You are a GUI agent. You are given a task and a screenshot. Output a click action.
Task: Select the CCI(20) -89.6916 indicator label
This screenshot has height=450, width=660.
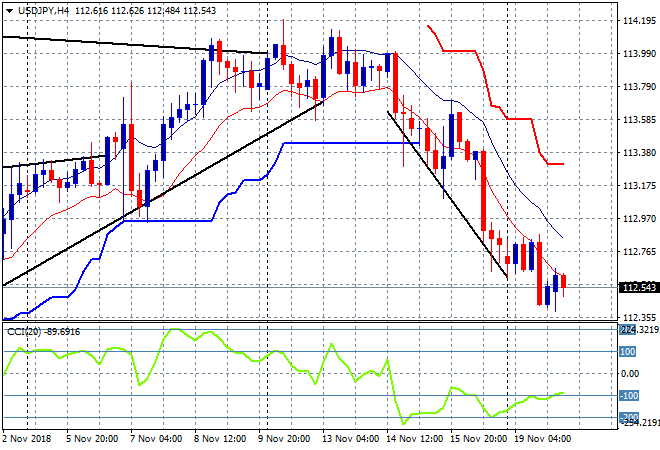[x=43, y=332]
